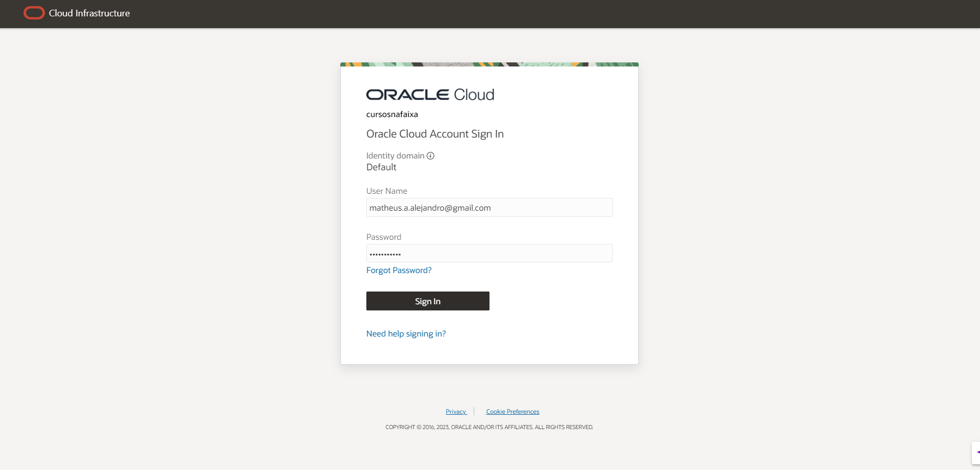Click the User Name label
The height and width of the screenshot is (470, 980).
[x=386, y=191]
